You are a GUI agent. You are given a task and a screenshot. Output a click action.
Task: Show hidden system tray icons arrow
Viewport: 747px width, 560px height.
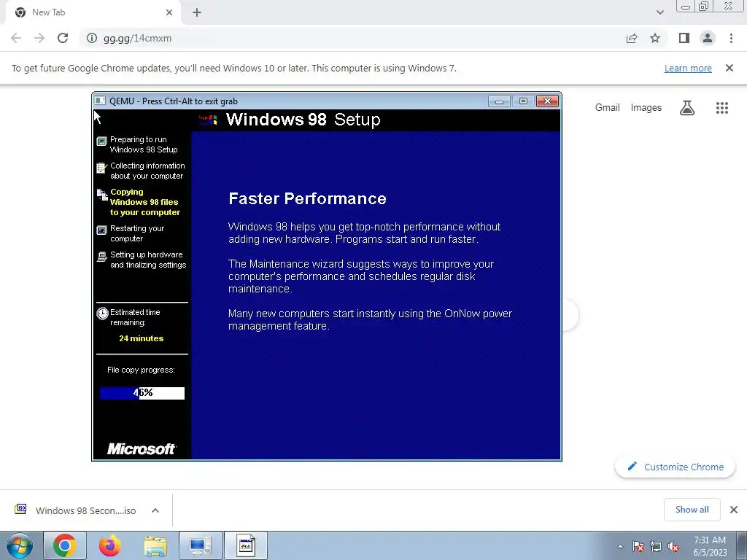[620, 546]
